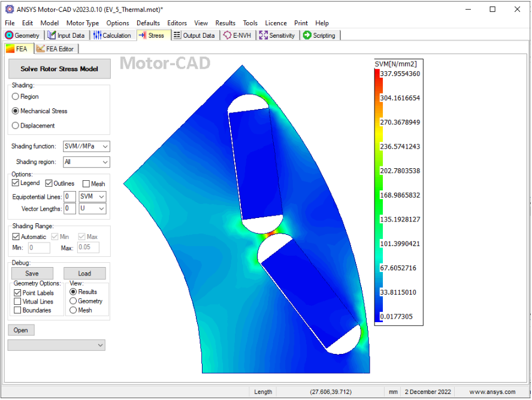The width and height of the screenshot is (532, 400).
Task: Open the Help menu
Action: (x=322, y=23)
